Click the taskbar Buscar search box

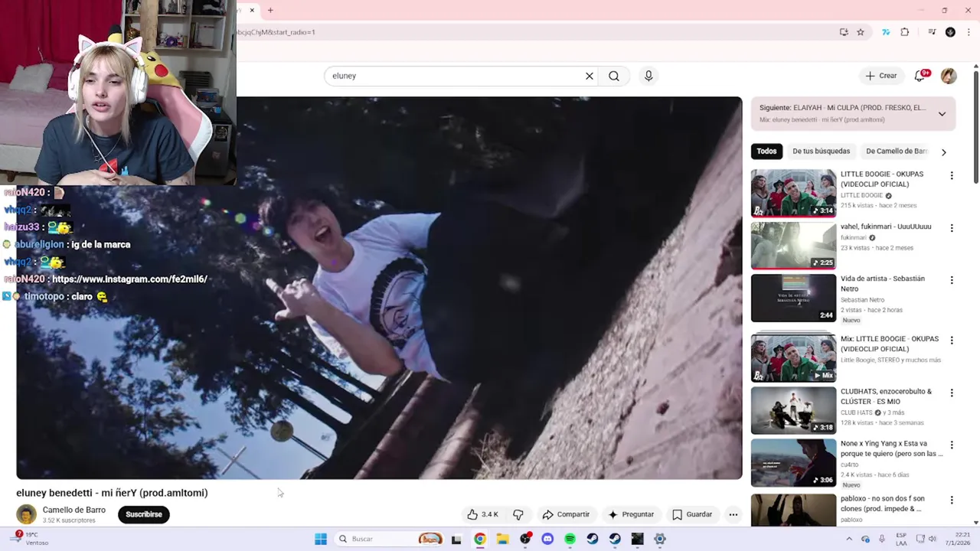click(x=390, y=539)
